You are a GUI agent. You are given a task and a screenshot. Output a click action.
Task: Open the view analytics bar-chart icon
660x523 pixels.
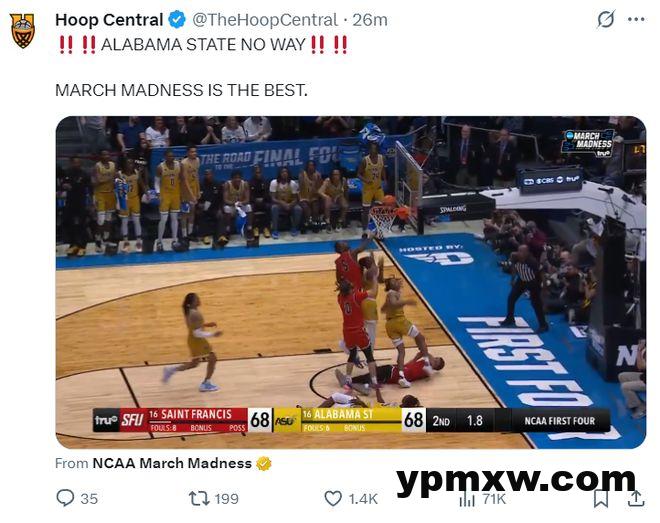pos(467,498)
